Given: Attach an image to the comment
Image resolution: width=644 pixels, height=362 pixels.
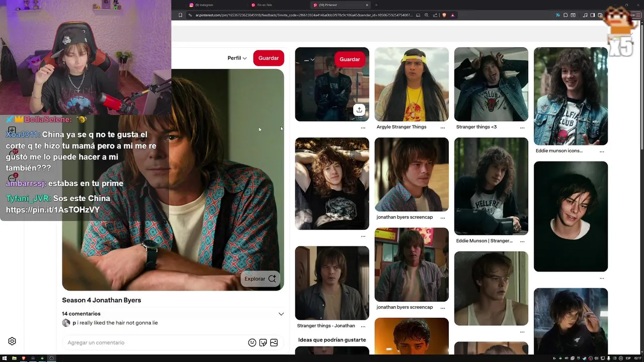Looking at the screenshot, I should 274,342.
